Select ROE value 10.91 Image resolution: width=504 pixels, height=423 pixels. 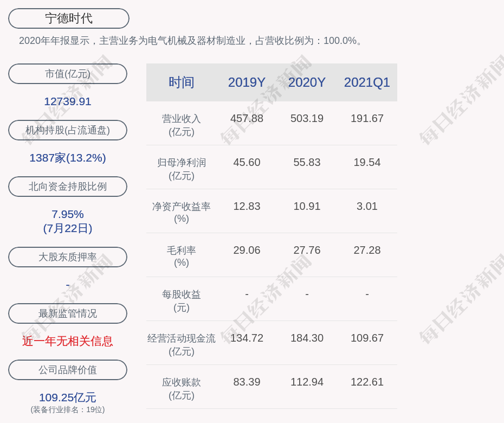pos(307,206)
